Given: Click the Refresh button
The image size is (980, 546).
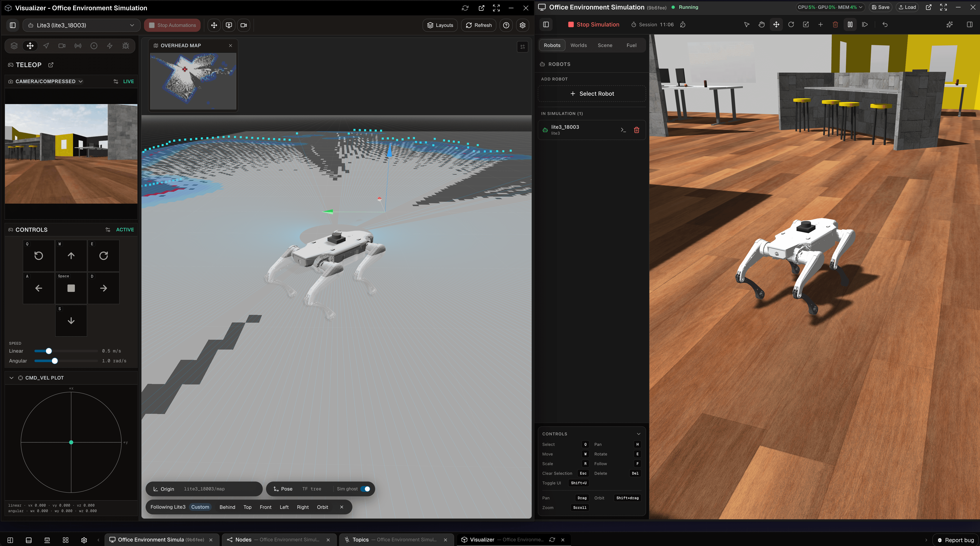Looking at the screenshot, I should coord(479,25).
